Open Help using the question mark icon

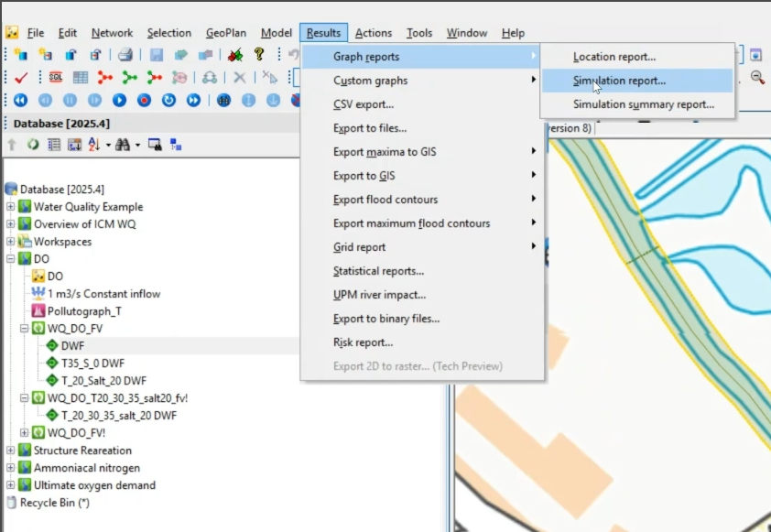click(258, 53)
